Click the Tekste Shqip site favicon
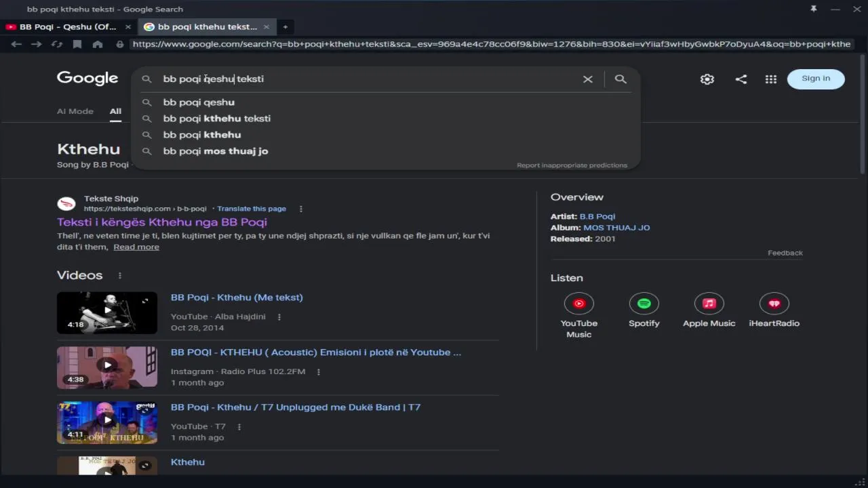 point(66,203)
